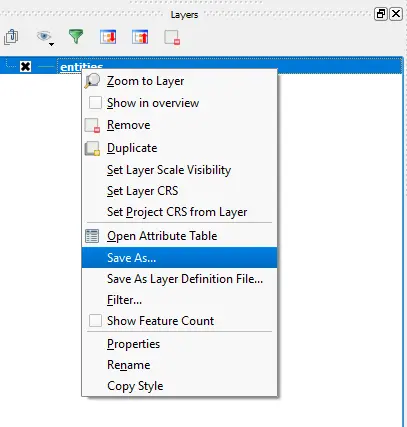Viewport: 407px width, 427px height.
Task: Click the Collapse All layers icon
Action: point(140,37)
